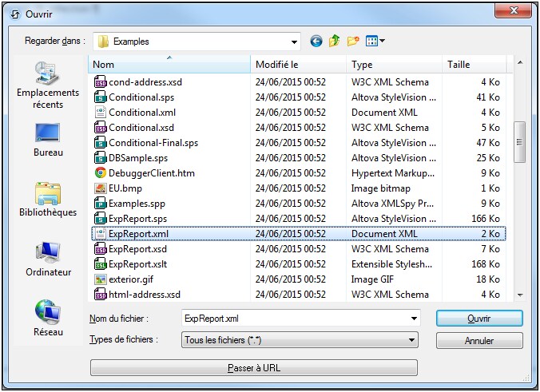
Task: Click the Passer à URL button
Action: [x=253, y=368]
